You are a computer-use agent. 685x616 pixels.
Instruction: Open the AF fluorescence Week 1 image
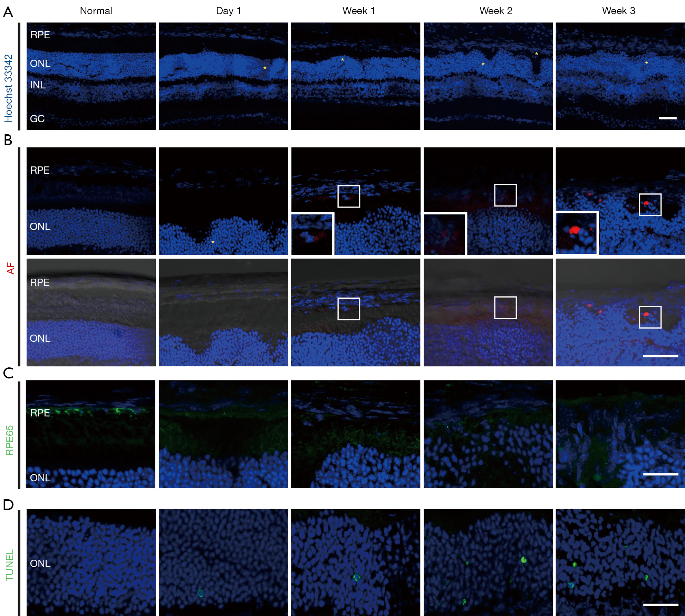(356, 201)
